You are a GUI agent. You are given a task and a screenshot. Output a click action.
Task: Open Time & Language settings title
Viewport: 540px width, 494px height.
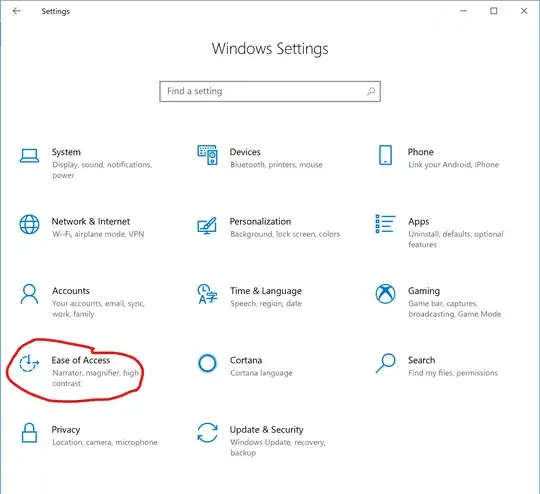(x=266, y=291)
